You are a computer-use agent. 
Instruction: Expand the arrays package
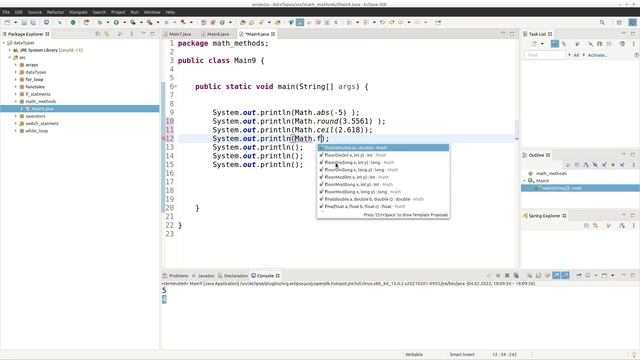pyautogui.click(x=16, y=64)
